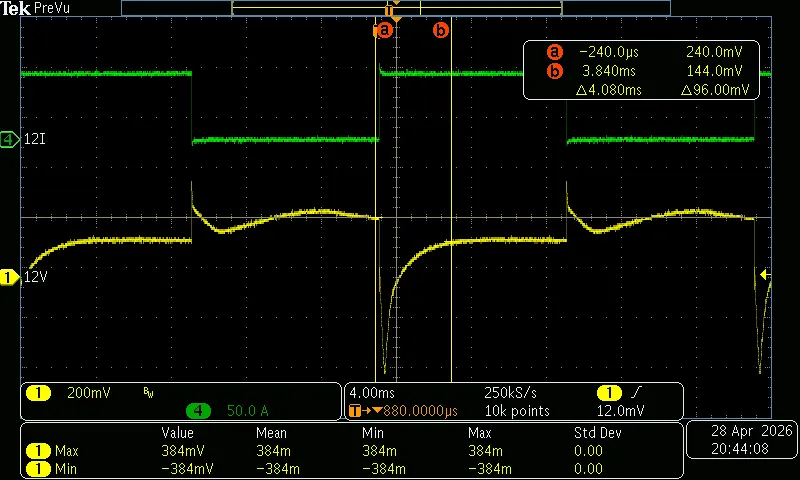Click the Max measurement label
Image resolution: width=800 pixels, height=480 pixels.
tap(66, 451)
